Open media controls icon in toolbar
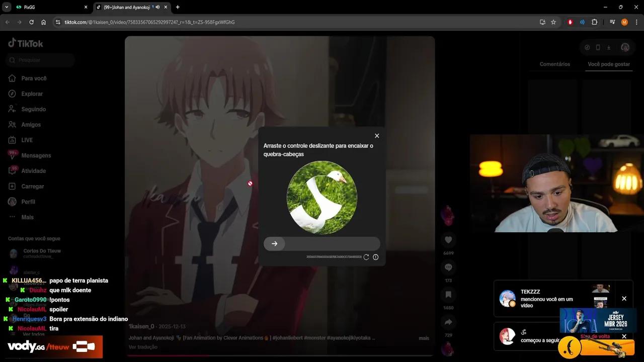Screen dimensions: 644x362 (x=612, y=22)
